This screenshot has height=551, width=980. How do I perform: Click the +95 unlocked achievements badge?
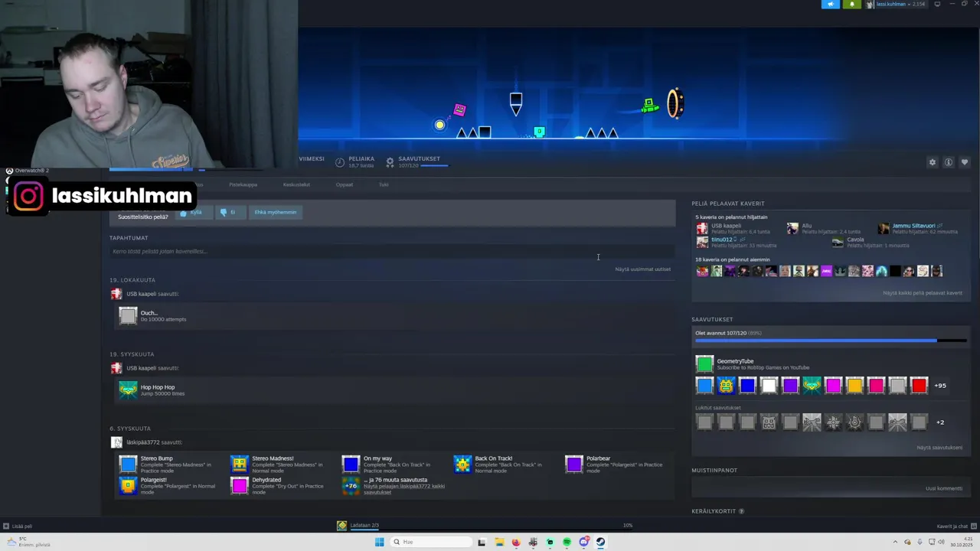940,386
